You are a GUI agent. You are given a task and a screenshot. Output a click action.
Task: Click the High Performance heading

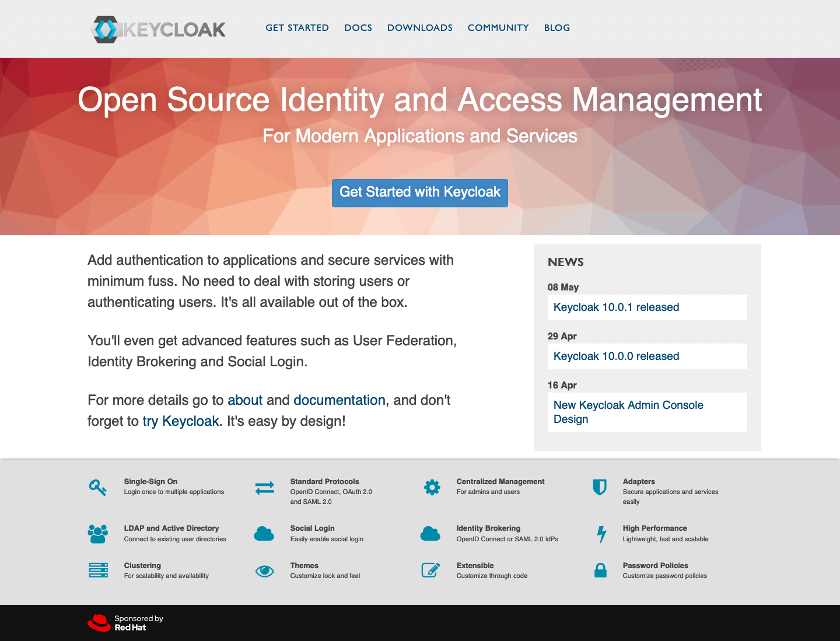(654, 528)
